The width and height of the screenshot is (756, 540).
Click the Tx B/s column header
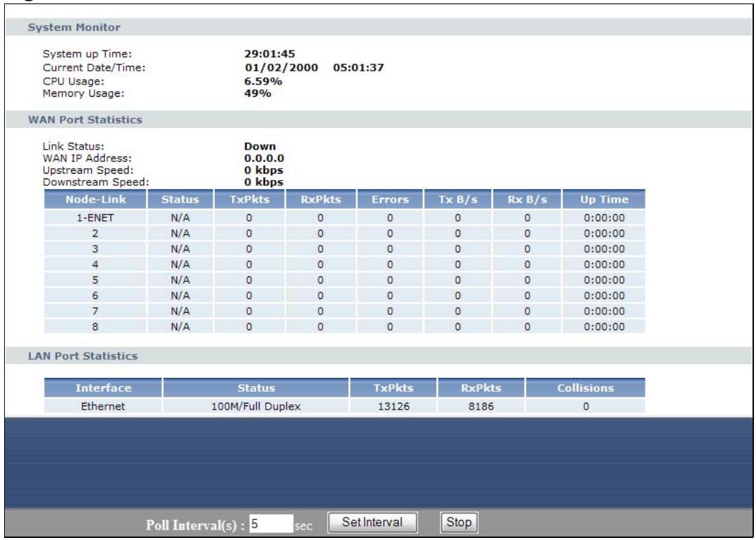[x=457, y=200]
